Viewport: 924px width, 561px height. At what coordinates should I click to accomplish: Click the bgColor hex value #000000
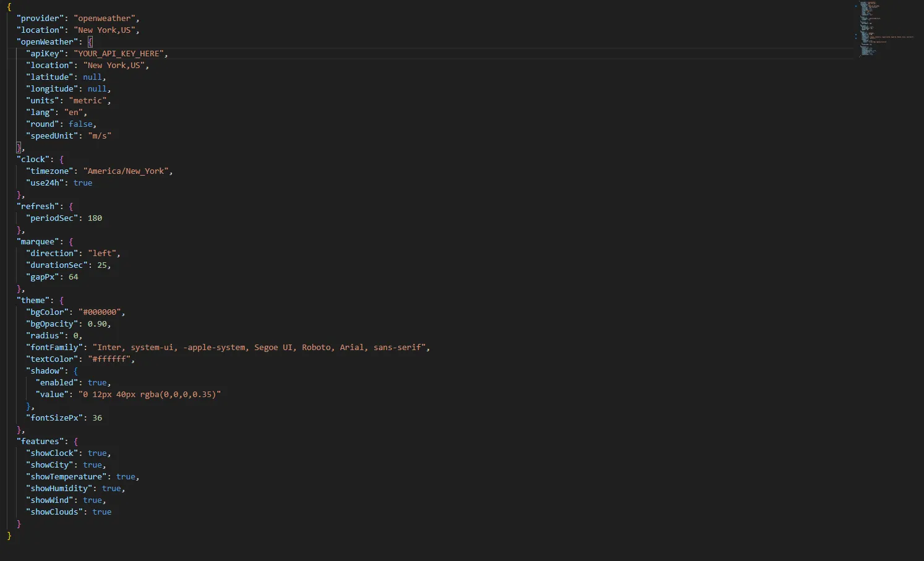[101, 312]
